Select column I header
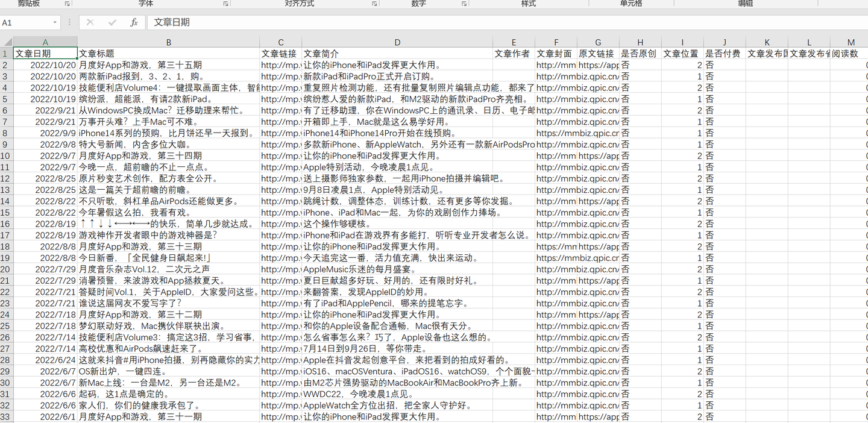 click(682, 42)
